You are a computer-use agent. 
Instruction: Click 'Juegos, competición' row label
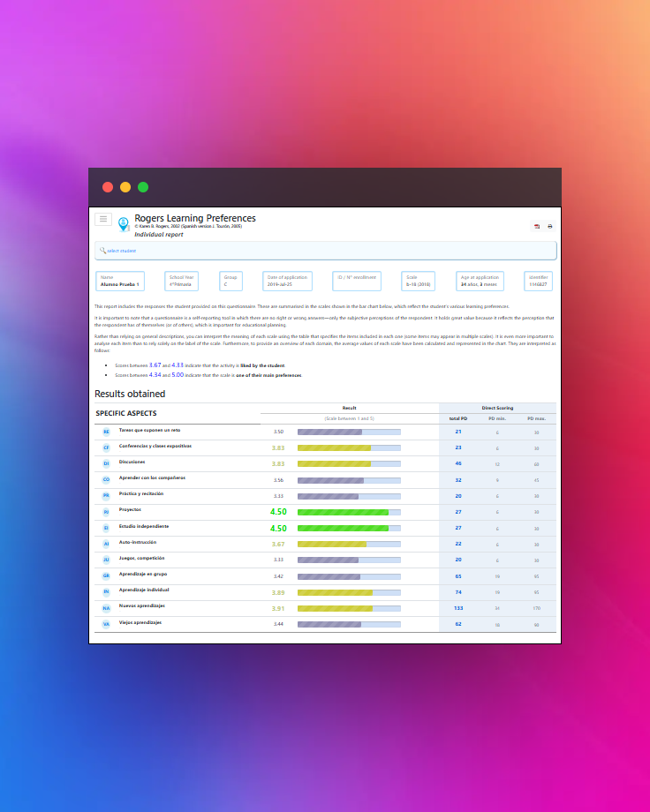[x=141, y=558]
